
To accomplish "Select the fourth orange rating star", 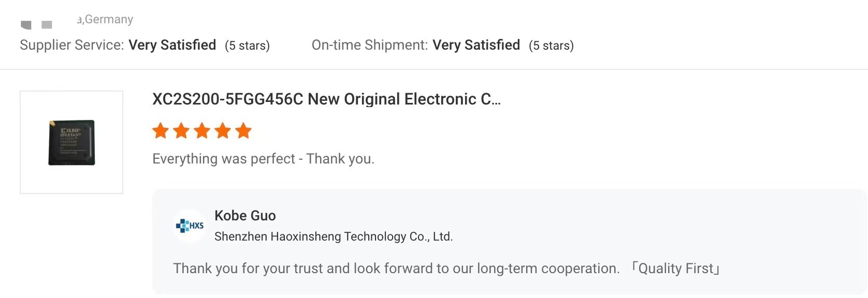I will coord(223,131).
